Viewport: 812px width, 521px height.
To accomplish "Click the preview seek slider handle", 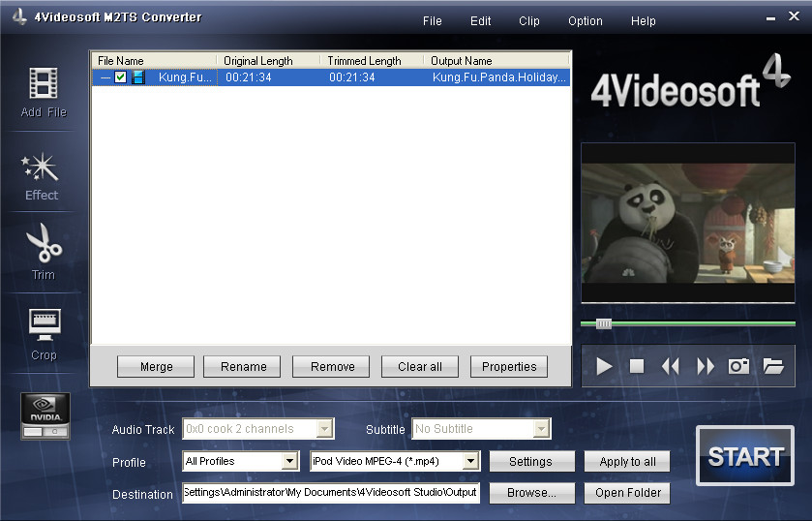I will pyautogui.click(x=604, y=323).
